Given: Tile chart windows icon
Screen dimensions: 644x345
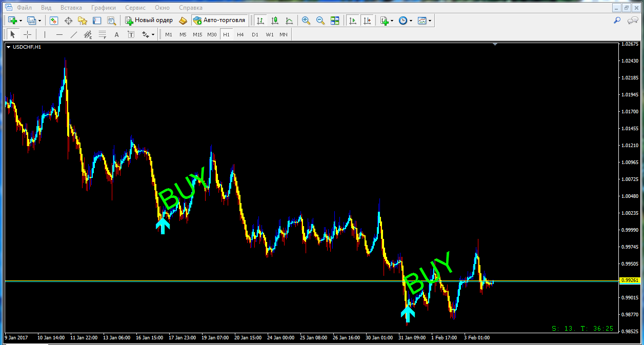Looking at the screenshot, I should 335,21.
